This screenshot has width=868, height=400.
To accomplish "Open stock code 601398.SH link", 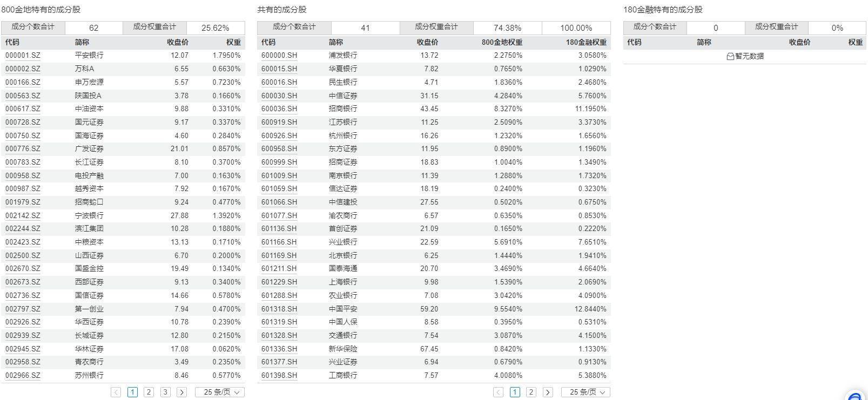I will tap(279, 375).
